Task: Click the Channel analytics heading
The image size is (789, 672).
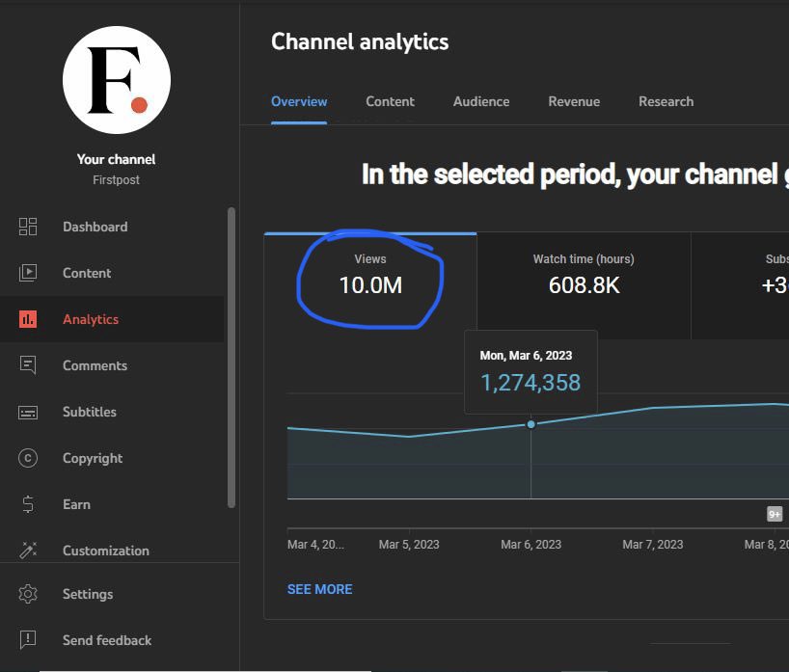Action: click(x=360, y=41)
